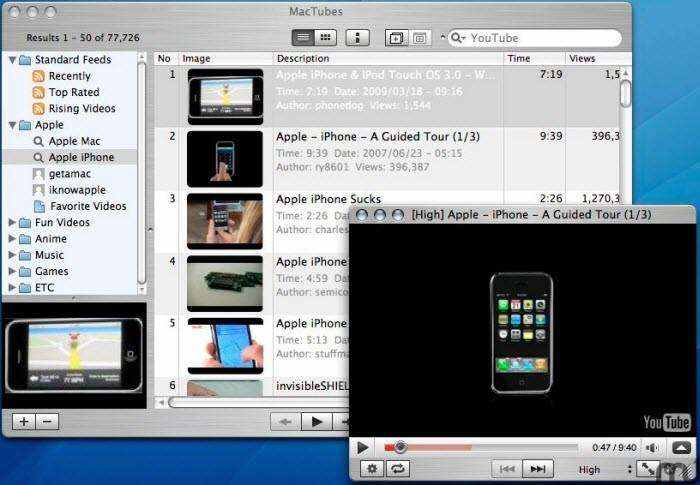Select A Guided Tour (1/3) thumbnail

tap(225, 159)
